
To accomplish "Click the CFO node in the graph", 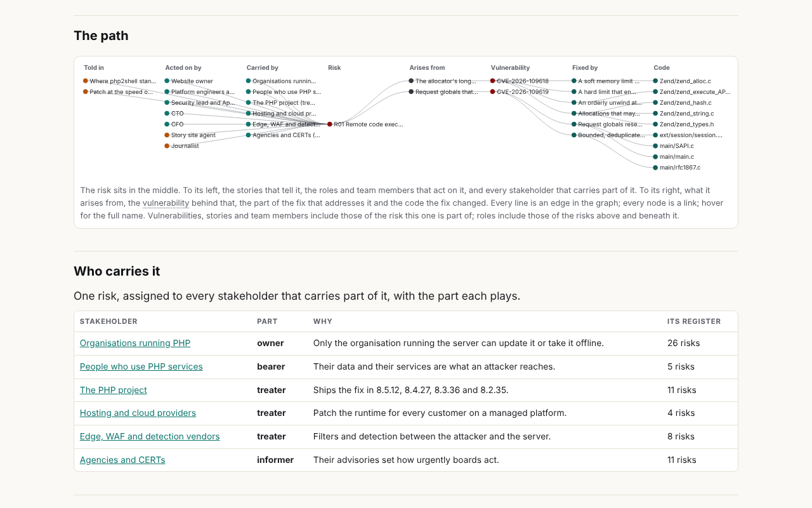I will pos(174,124).
